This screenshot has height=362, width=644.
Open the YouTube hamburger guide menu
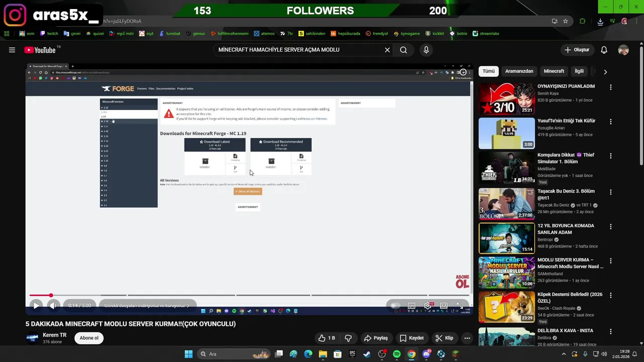pyautogui.click(x=12, y=50)
